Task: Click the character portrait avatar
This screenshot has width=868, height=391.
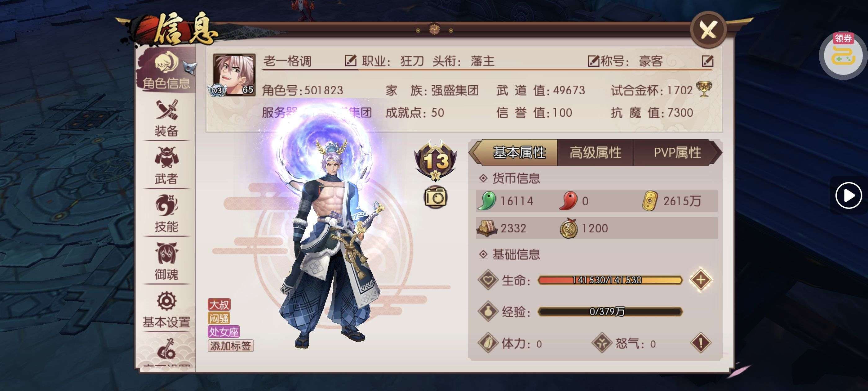Action: (234, 74)
